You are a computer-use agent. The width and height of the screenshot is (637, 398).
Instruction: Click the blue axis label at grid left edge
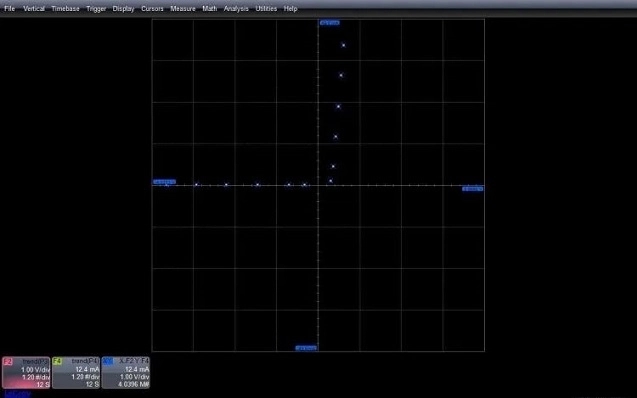[x=165, y=182]
